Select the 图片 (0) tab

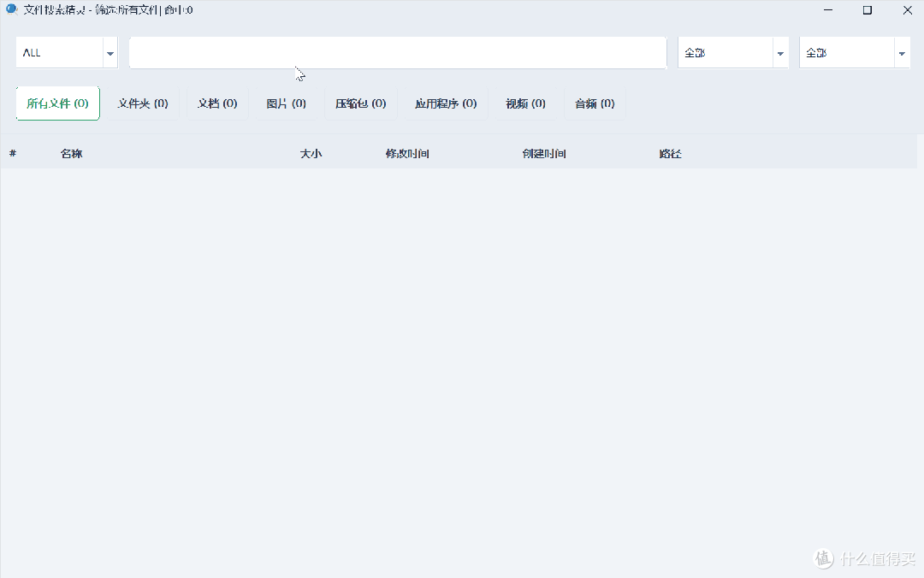287,103
